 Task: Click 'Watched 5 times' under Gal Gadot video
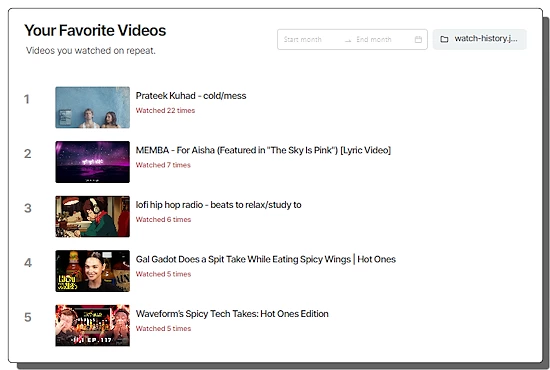tap(163, 274)
